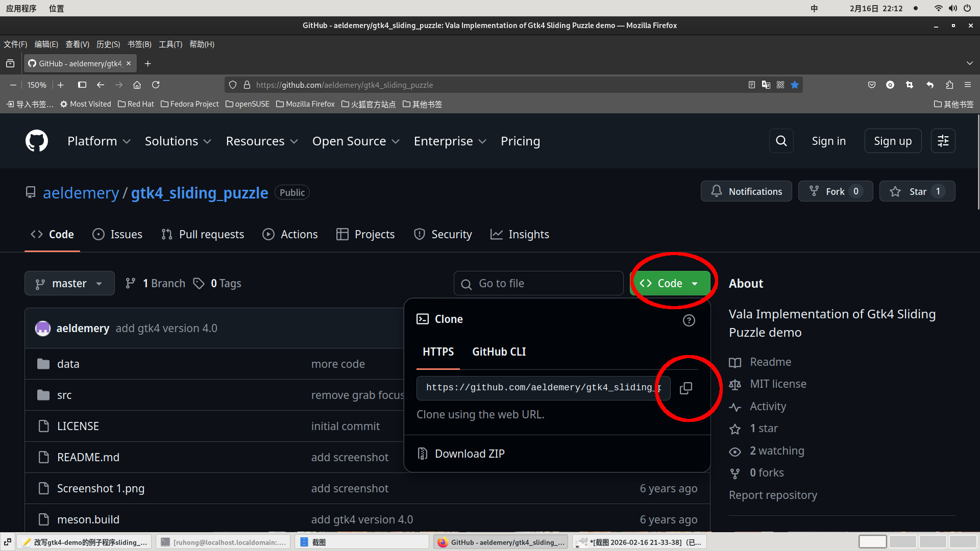This screenshot has height=551, width=980.
Task: Click the Firefox reload page icon
Action: tap(156, 85)
